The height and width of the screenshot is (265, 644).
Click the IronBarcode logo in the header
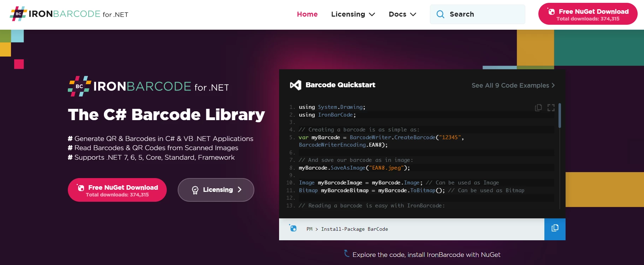pos(69,14)
